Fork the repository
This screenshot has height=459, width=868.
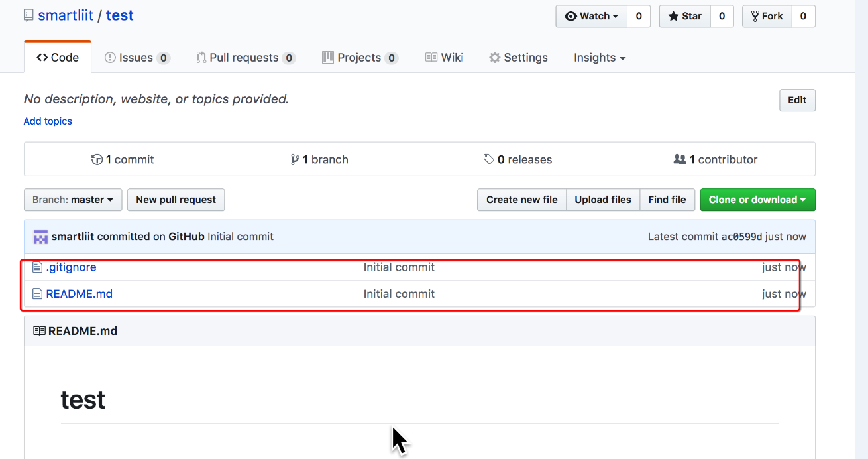(x=767, y=16)
